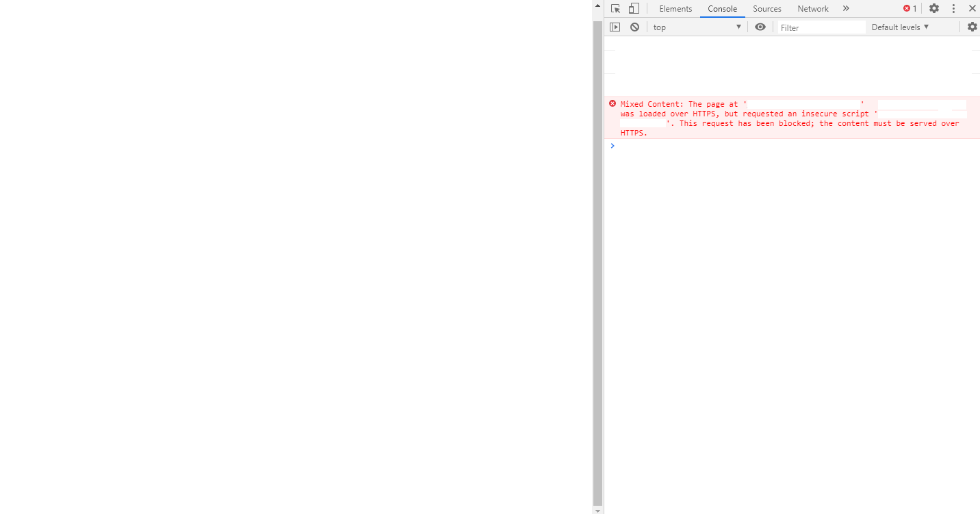The width and height of the screenshot is (980, 514).
Task: Click the page scrollbar up arrow
Action: click(x=597, y=5)
